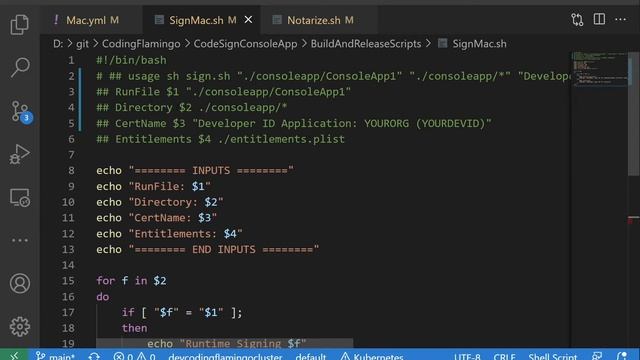The image size is (640, 360).
Task: Open the Run and Debug view
Action: [20, 155]
